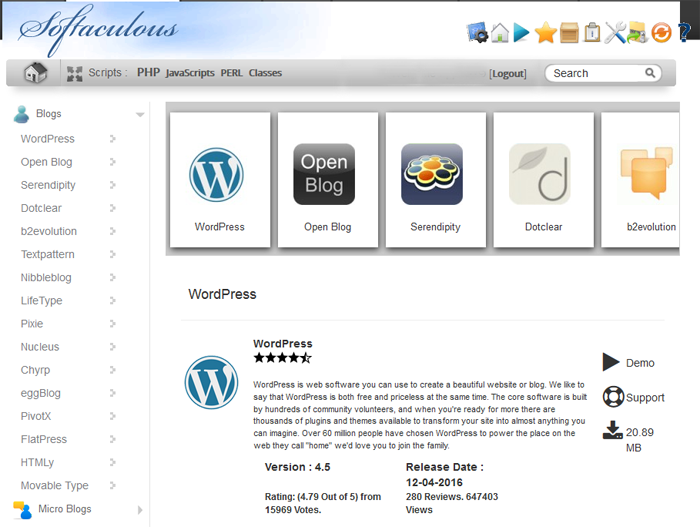Open ratings via the orange star icon
This screenshot has width=700, height=527.
[546, 32]
